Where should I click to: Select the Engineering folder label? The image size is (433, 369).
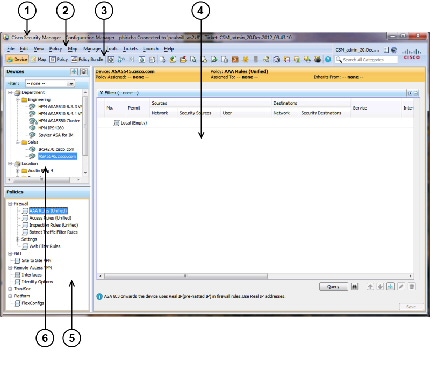[40, 100]
